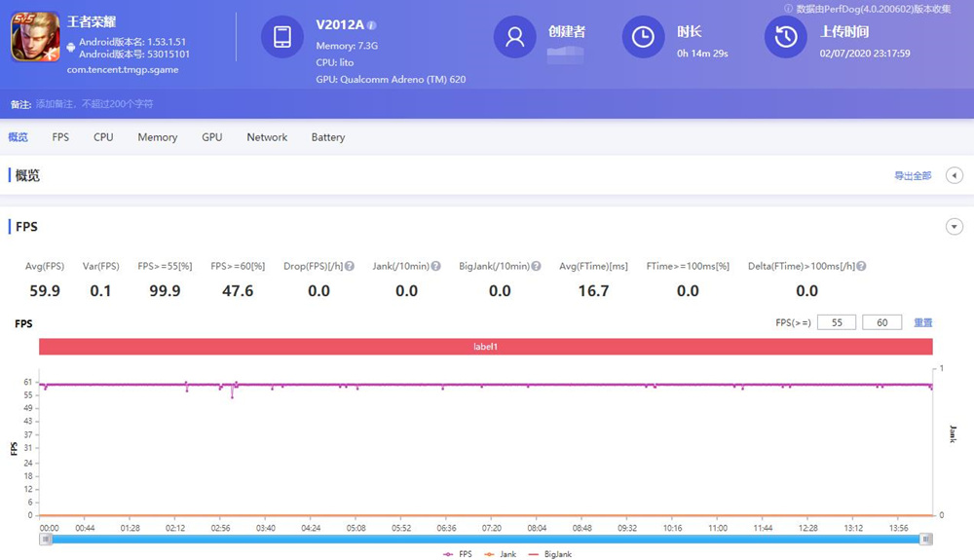Open the BigJank(/10min) help icon
The width and height of the screenshot is (974, 560).
[x=536, y=266]
